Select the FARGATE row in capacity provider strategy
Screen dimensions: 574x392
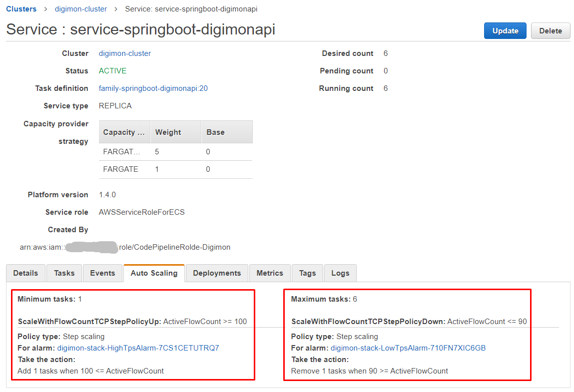point(121,169)
